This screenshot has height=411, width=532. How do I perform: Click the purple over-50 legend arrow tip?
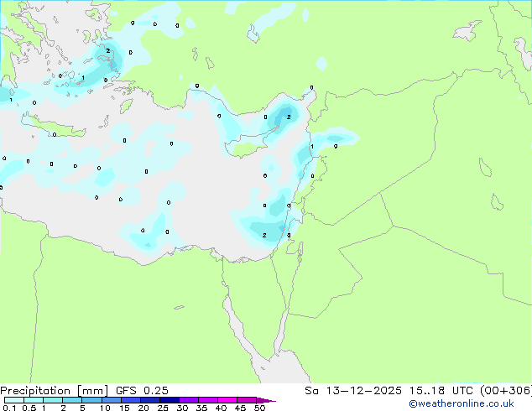point(266,400)
